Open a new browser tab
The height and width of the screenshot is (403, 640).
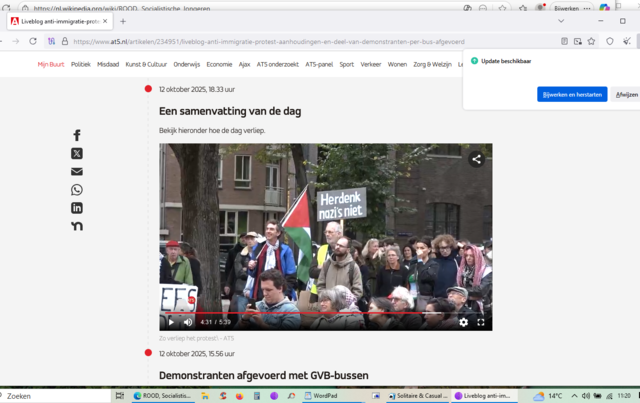coord(123,21)
